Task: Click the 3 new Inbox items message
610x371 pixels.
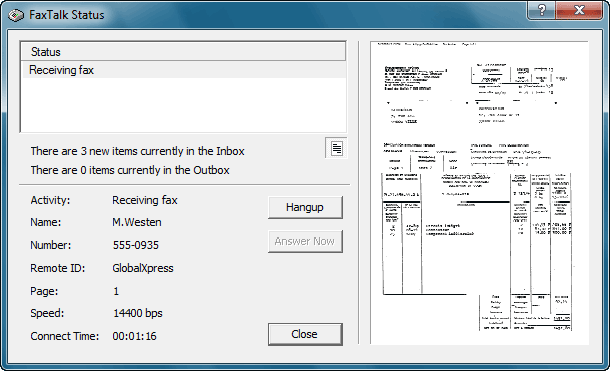Action: pos(137,151)
